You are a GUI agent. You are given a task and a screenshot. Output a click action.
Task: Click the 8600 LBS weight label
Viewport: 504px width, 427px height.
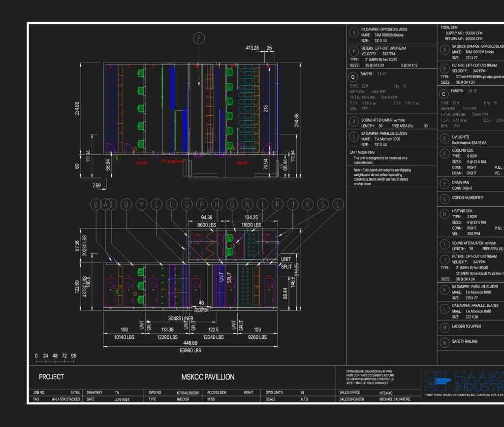click(x=207, y=225)
